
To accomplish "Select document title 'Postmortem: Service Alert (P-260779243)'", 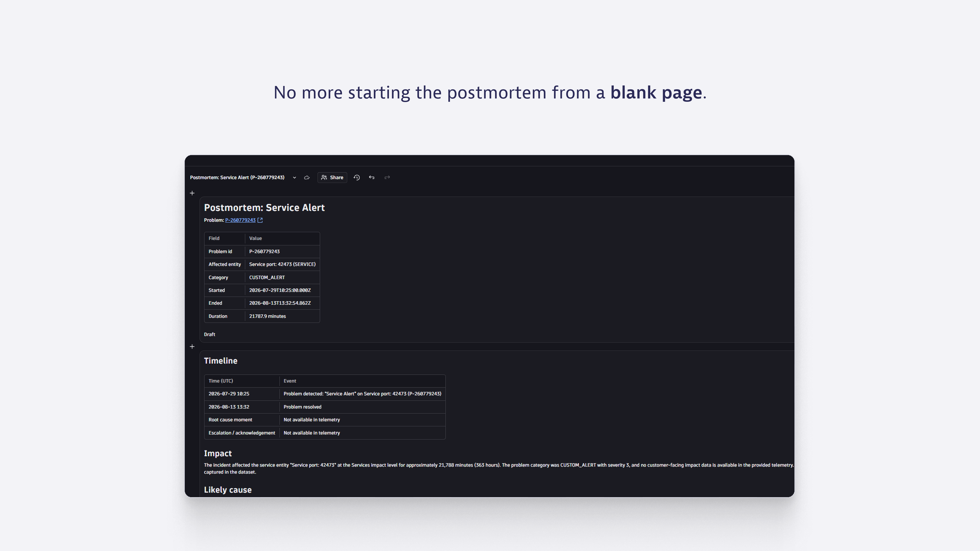I will pos(237,178).
